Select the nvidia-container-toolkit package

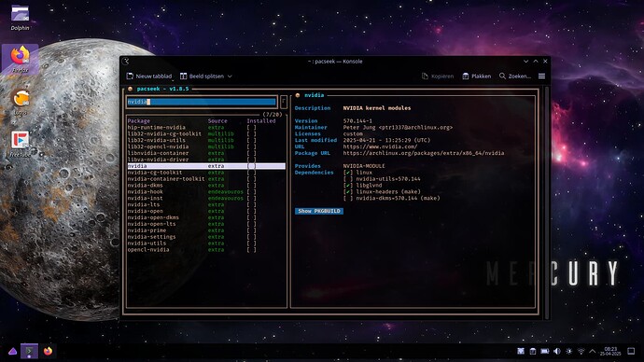pyautogui.click(x=206, y=179)
